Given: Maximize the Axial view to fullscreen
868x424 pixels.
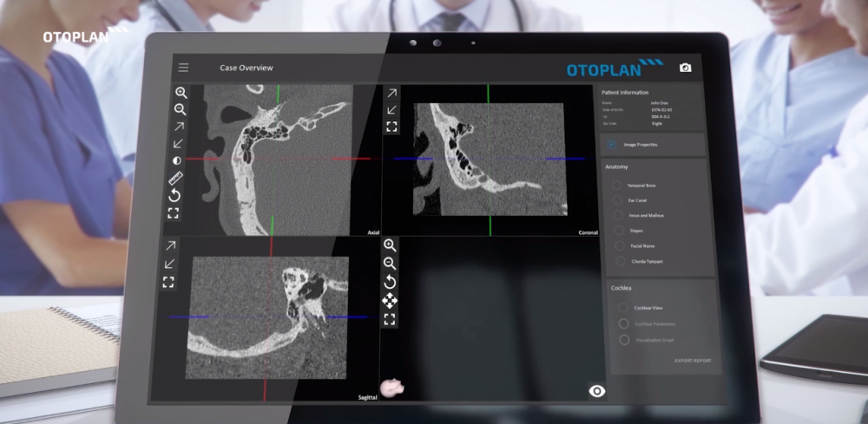Looking at the screenshot, I should 174,212.
